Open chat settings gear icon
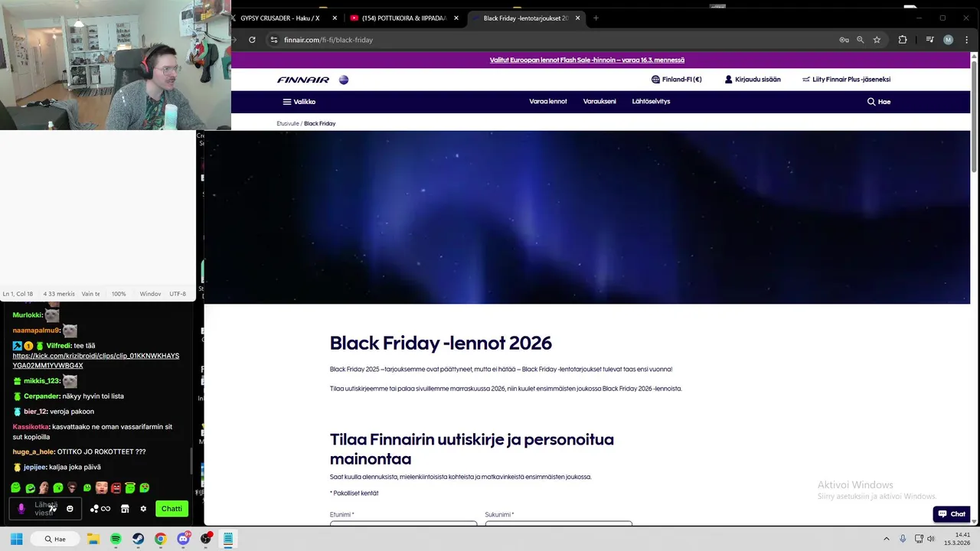Image resolution: width=980 pixels, height=551 pixels. (143, 508)
